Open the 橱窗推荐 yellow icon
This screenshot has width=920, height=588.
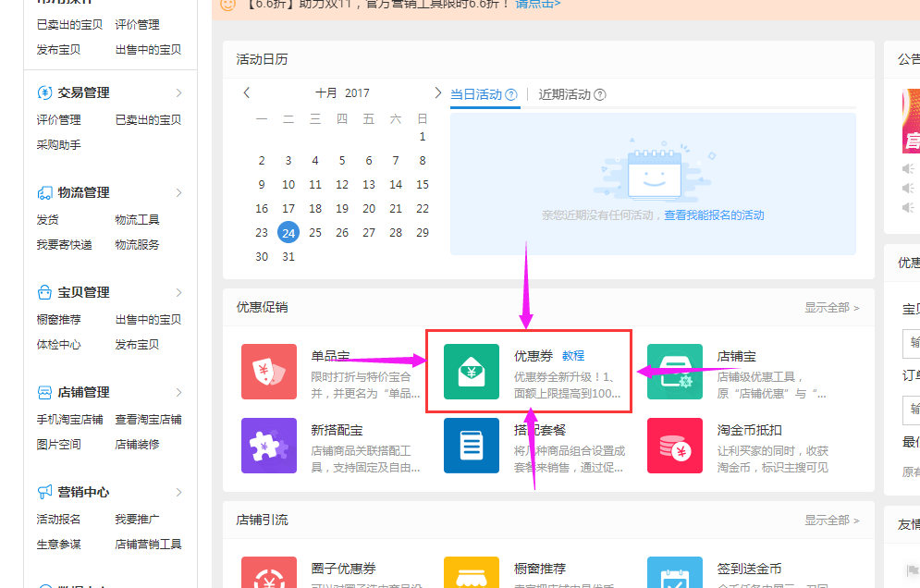(x=472, y=572)
